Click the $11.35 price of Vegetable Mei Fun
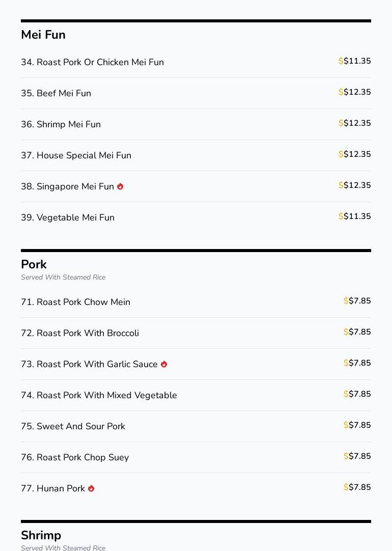392x551 pixels. pyautogui.click(x=355, y=216)
